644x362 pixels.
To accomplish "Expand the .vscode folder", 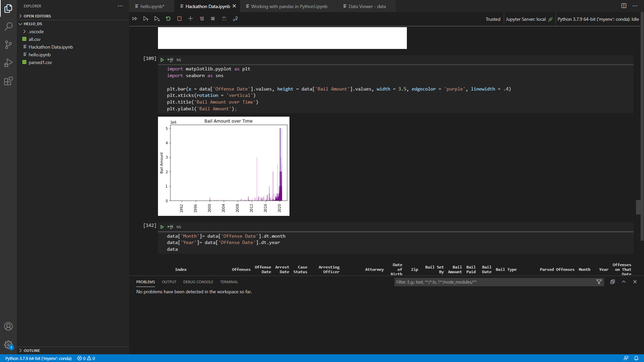I will [36, 32].
